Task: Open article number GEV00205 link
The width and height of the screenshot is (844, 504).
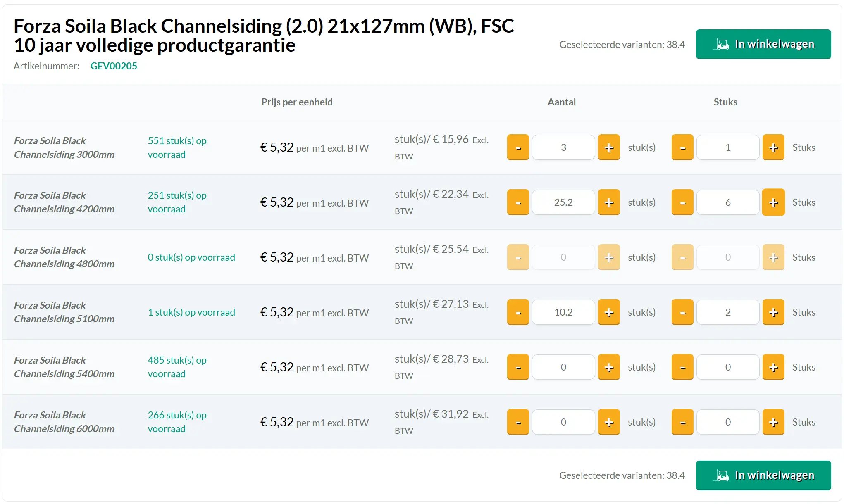Action: (114, 66)
